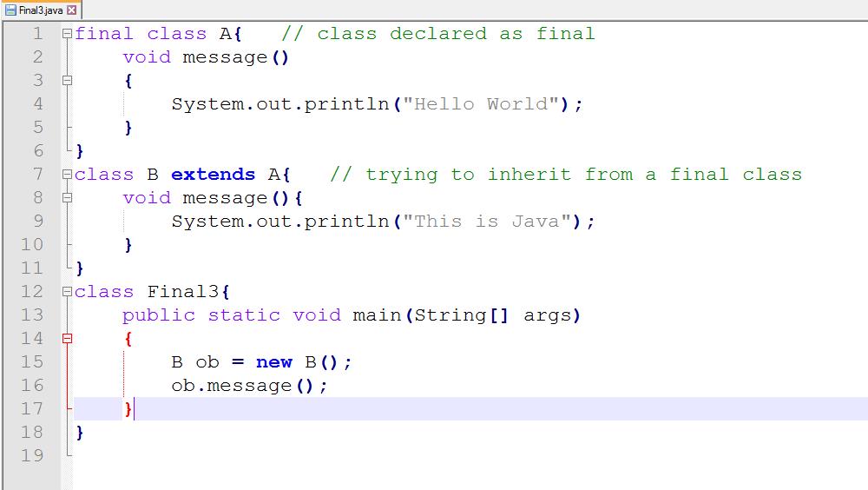Click the extends keyword on line 7
Screen dimensions: 868x490
(213, 175)
